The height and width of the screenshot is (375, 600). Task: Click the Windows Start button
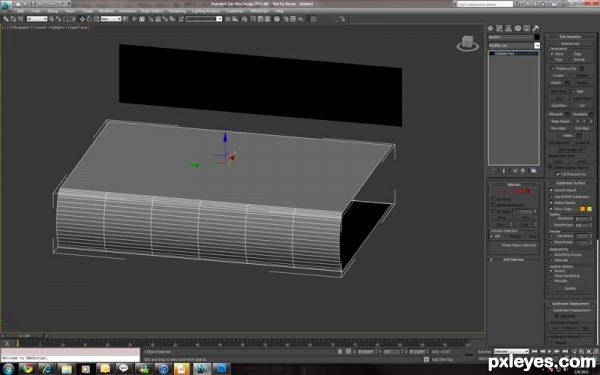(8, 369)
